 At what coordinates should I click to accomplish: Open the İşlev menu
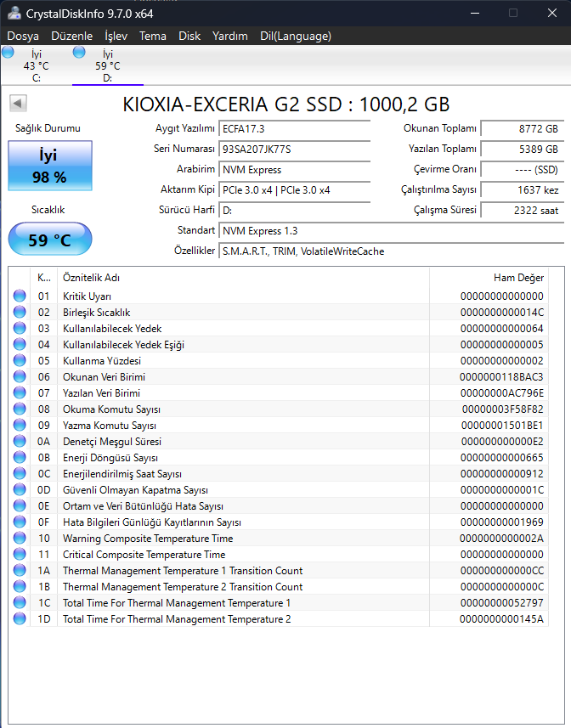point(116,36)
